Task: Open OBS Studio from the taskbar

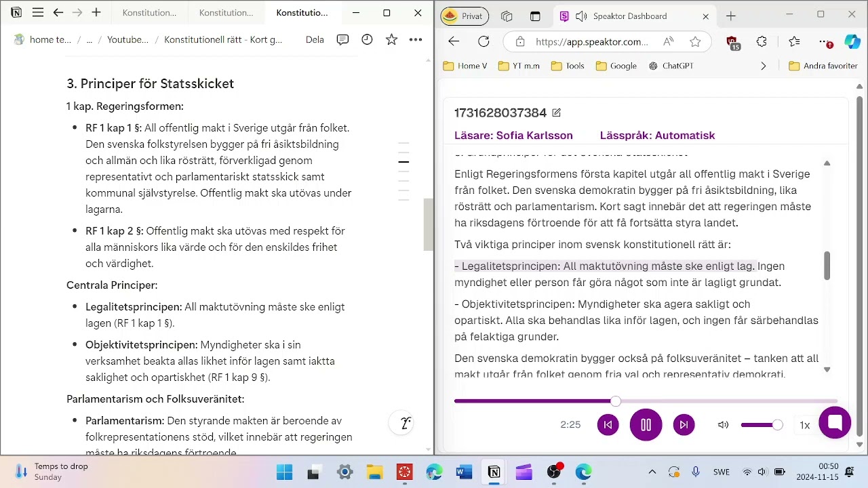Action: pyautogui.click(x=554, y=472)
